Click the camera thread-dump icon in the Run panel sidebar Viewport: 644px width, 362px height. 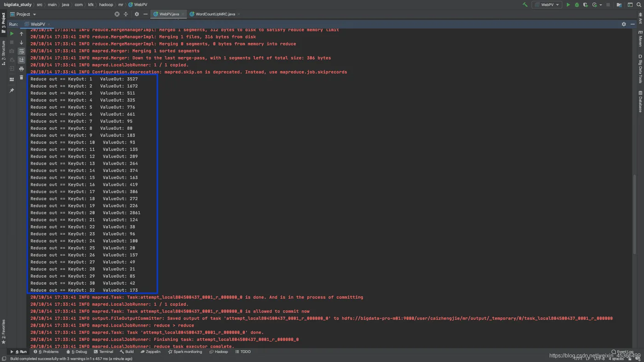coord(12,51)
